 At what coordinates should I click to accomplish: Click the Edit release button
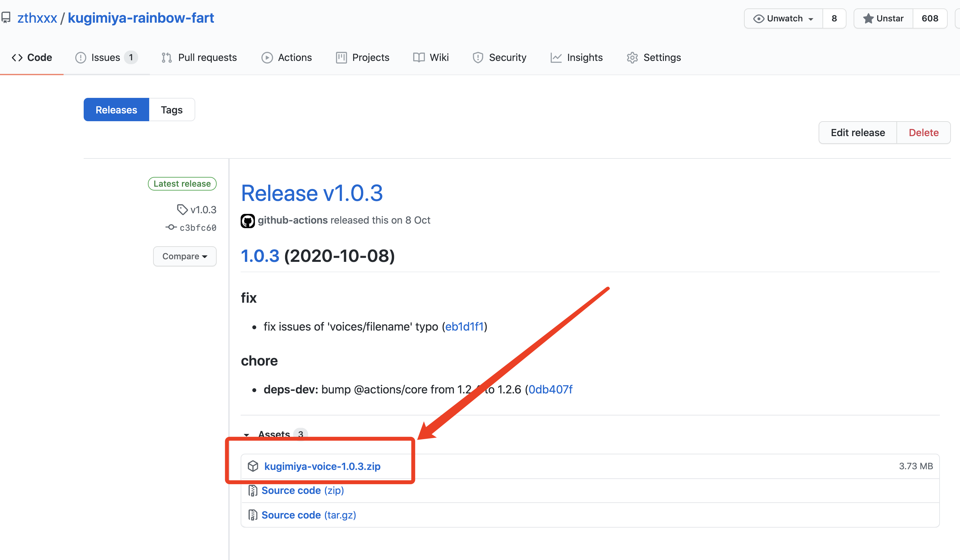[x=858, y=133]
